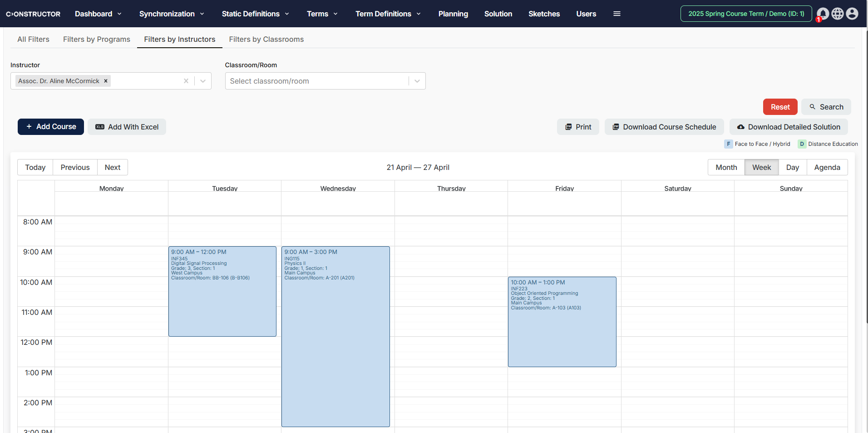This screenshot has width=868, height=433.
Task: Remove the Assoc. Dr. Aline McCormick filter chip
Action: pos(105,81)
